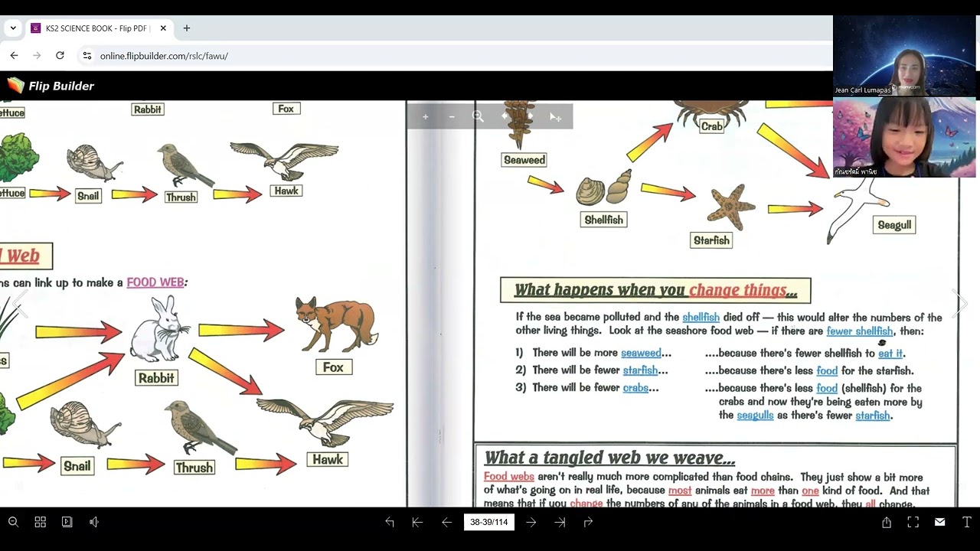
Task: Click the Starfish label under the starfish picture
Action: click(x=711, y=240)
